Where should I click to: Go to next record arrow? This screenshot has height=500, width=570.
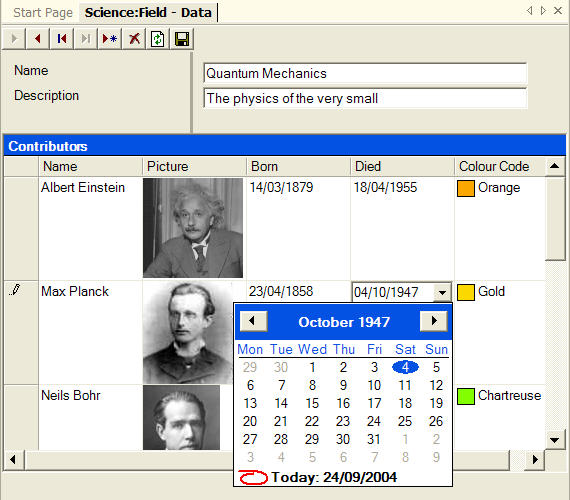tap(13, 39)
